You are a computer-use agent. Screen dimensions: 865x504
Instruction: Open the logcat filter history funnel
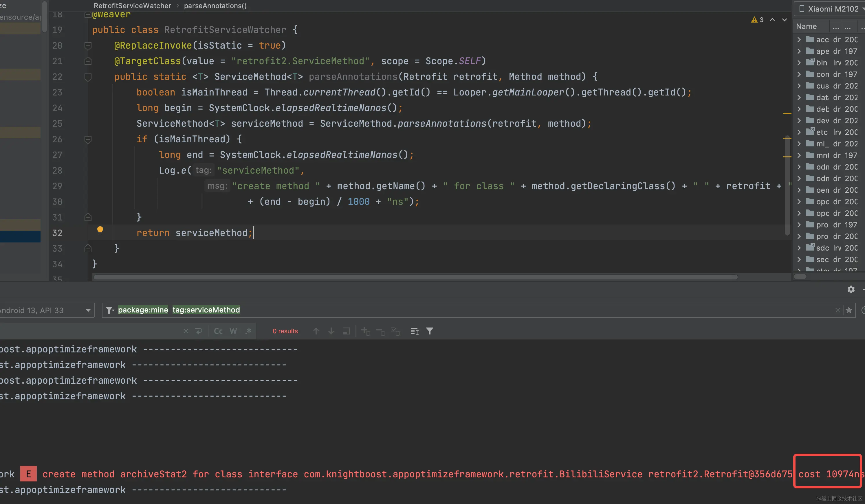109,310
